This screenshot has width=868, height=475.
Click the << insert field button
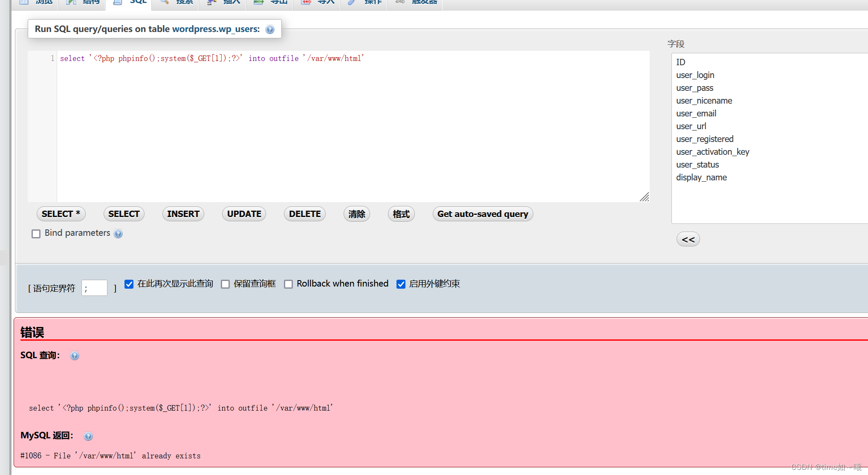point(688,239)
